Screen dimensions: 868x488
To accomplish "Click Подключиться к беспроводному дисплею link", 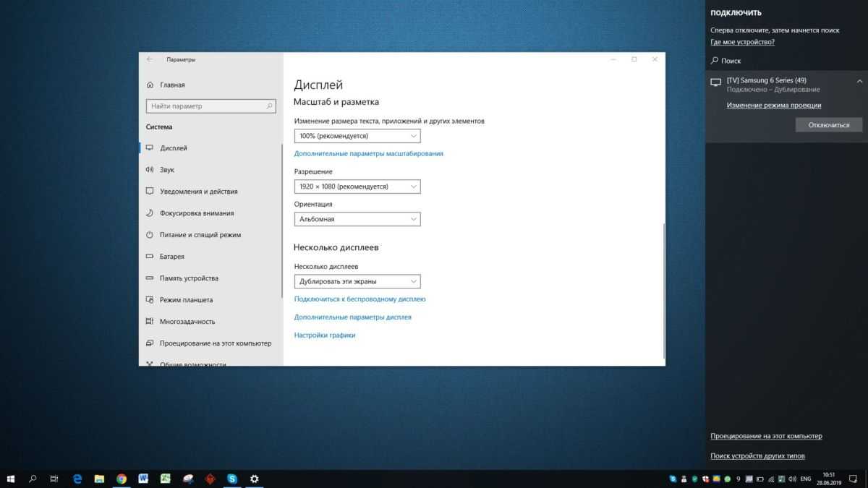I will click(x=359, y=299).
